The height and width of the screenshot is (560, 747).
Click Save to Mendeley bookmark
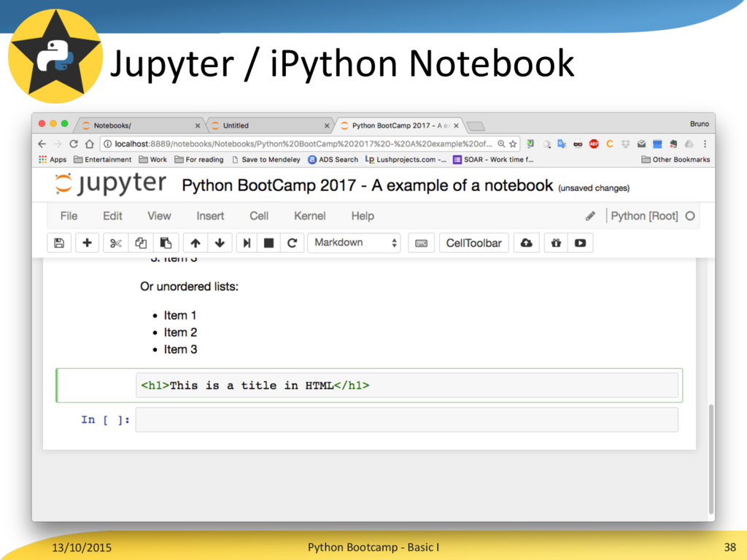point(266,160)
